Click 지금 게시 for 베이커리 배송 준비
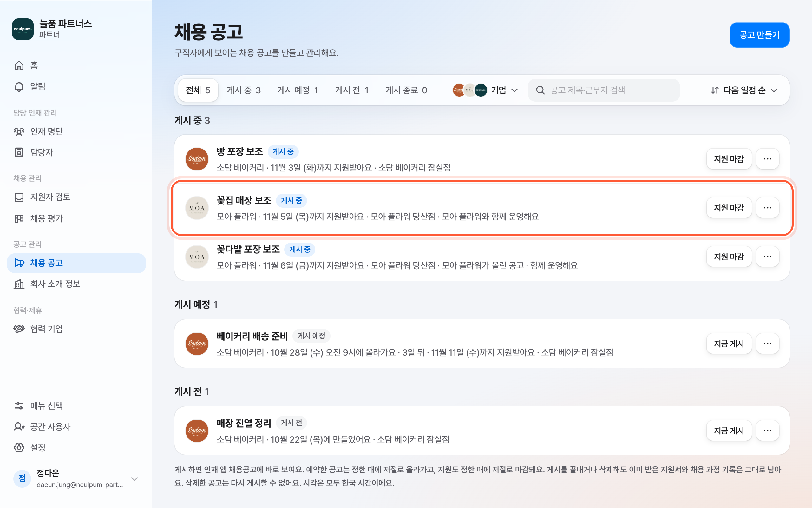The height and width of the screenshot is (508, 812). tap(729, 344)
